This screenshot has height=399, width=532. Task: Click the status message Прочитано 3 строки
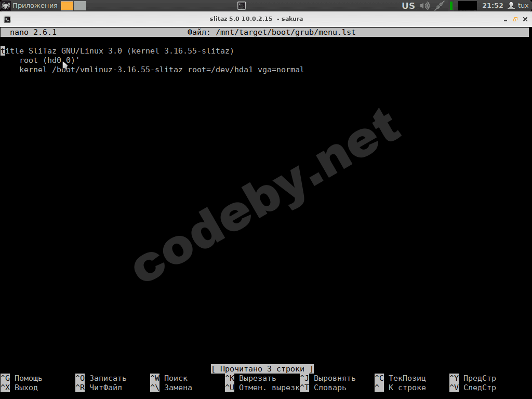click(x=262, y=369)
